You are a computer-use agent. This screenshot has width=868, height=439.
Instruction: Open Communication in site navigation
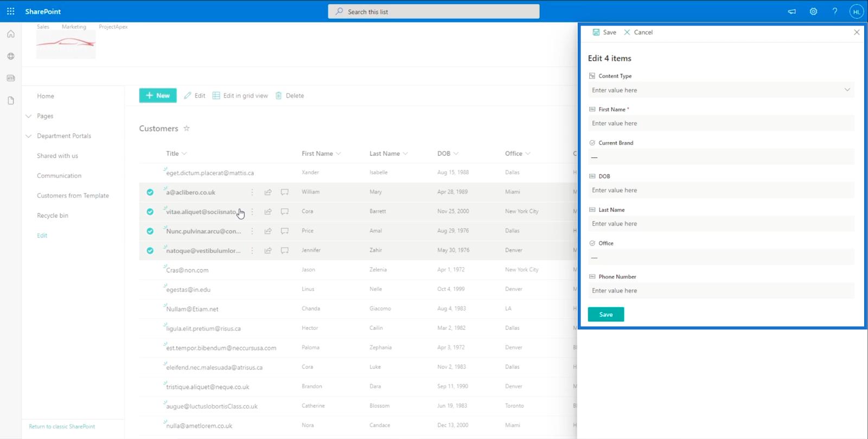[x=59, y=176]
